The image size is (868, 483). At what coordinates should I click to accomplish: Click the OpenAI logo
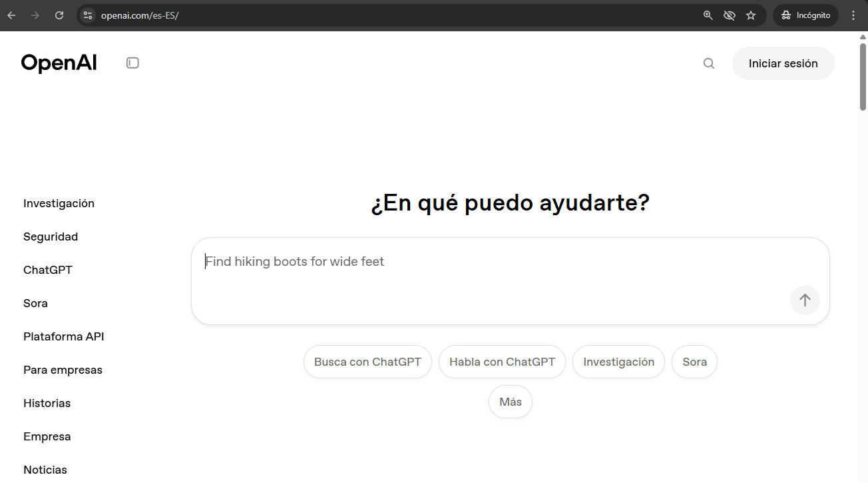coord(59,63)
